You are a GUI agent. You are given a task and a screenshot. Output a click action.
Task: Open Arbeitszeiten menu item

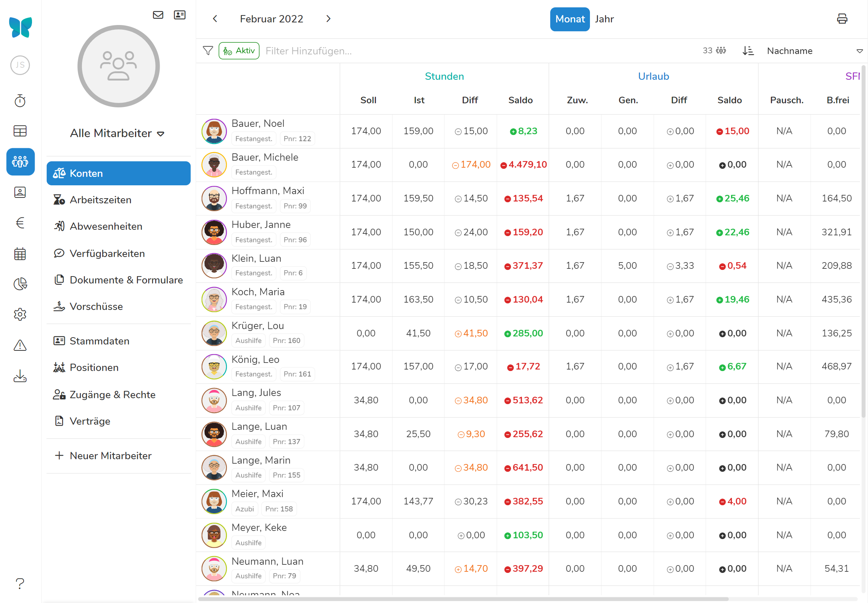[100, 200]
